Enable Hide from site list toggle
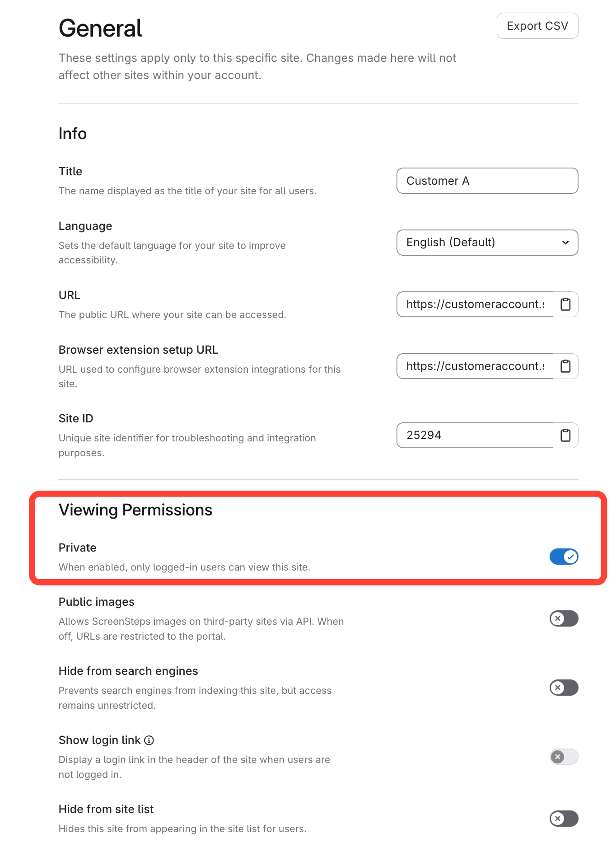This screenshot has height=852, width=616. (x=564, y=819)
